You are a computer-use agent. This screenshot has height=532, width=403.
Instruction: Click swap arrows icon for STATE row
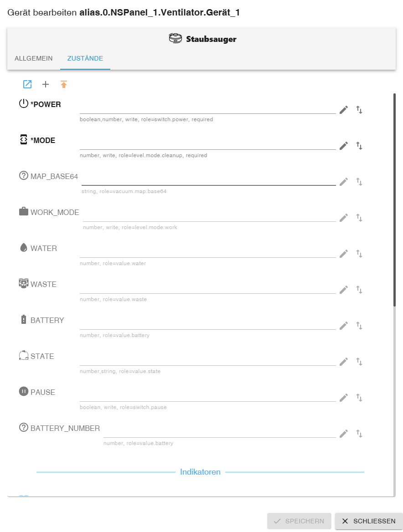359,362
